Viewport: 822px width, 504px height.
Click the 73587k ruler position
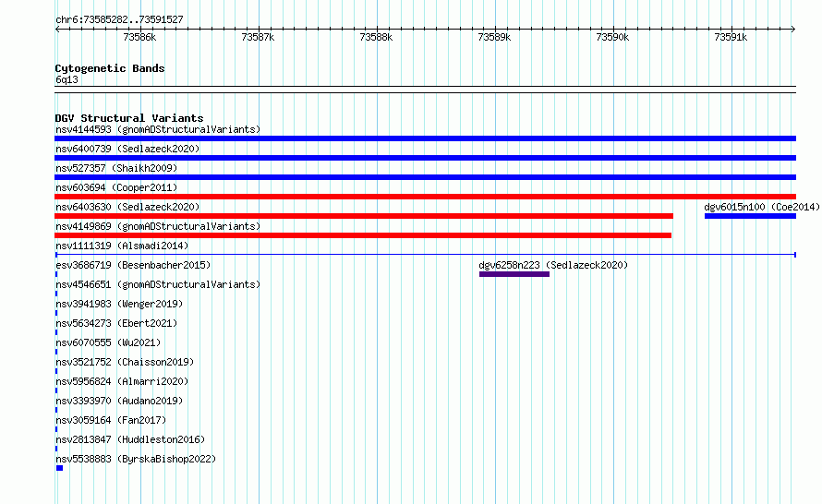tap(258, 37)
